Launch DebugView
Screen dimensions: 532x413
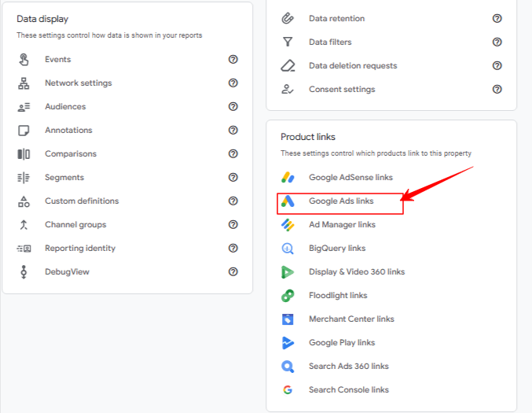(67, 272)
